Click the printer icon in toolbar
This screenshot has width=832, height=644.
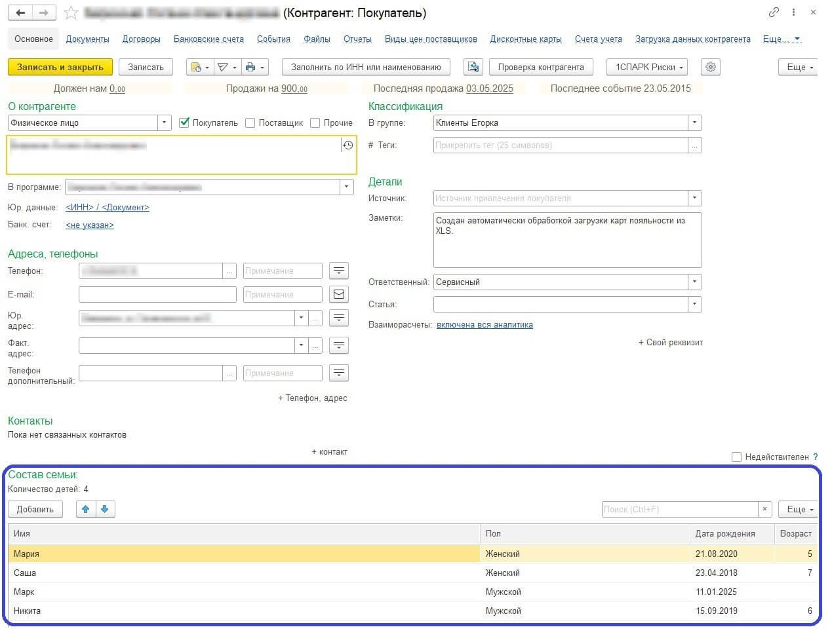[250, 67]
